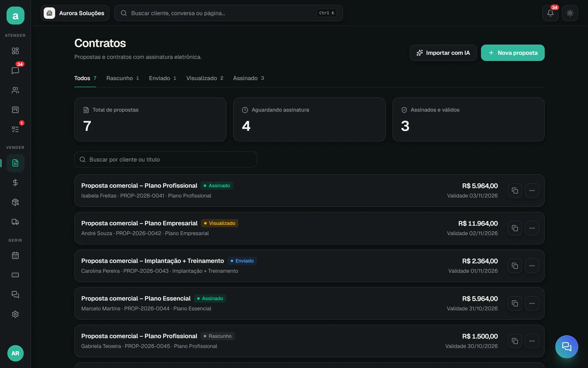Open notifications bell with 34 badge

[550, 13]
